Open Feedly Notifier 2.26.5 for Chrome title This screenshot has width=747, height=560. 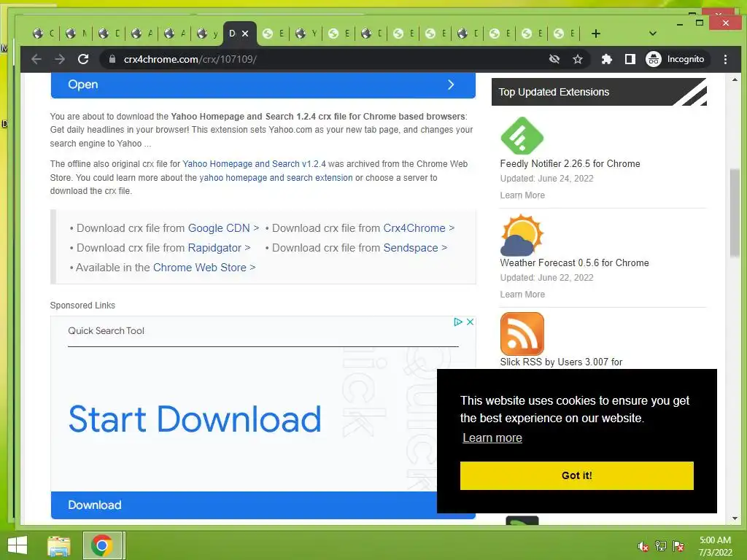tap(570, 164)
